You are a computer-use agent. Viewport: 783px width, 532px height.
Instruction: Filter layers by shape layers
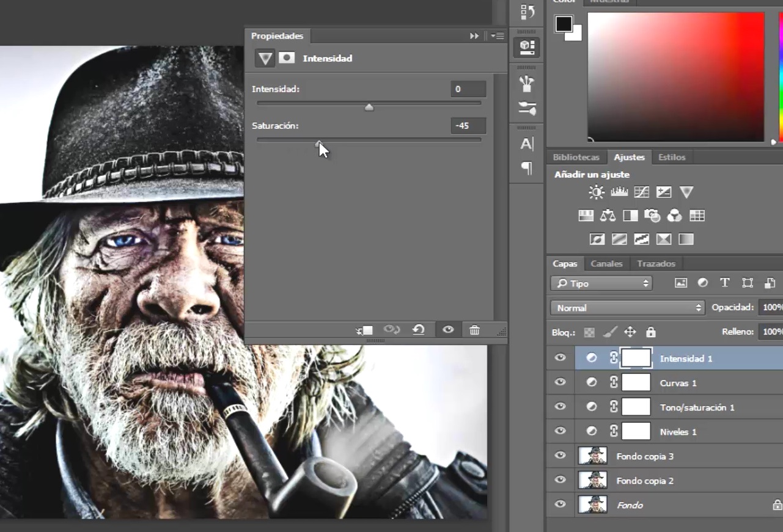[748, 283]
